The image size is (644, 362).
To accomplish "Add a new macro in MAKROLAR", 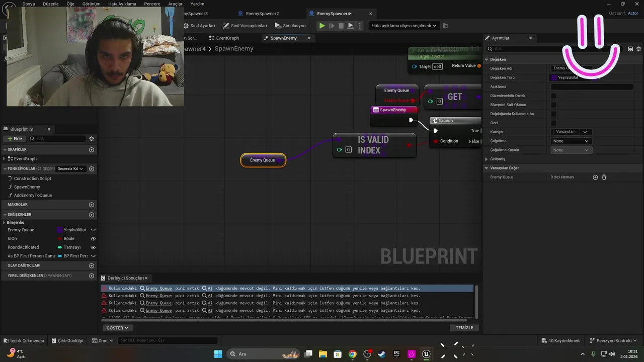I will [x=92, y=205].
